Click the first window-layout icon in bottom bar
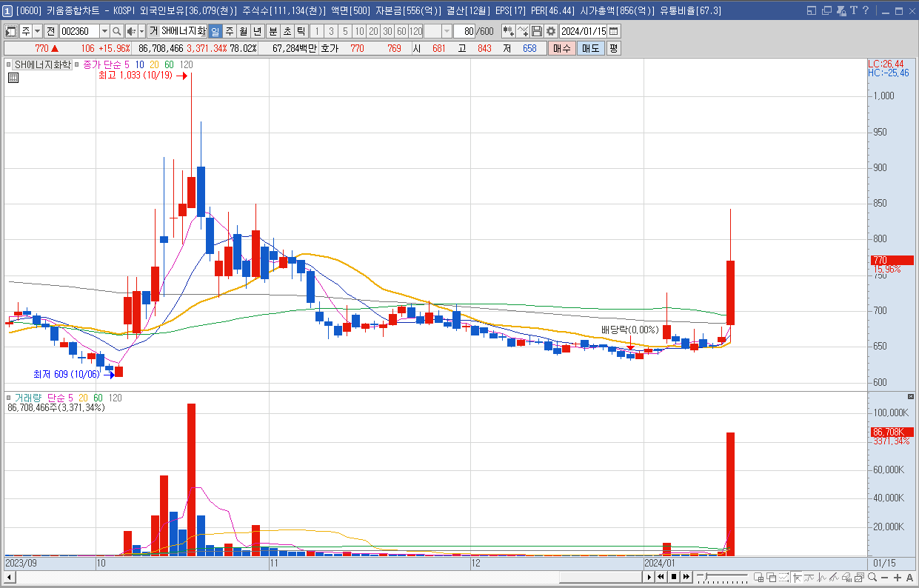919x588 pixels. (759, 577)
